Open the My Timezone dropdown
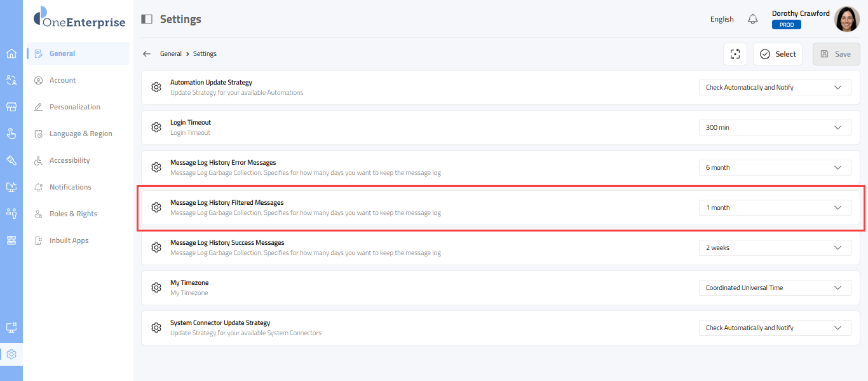 775,288
